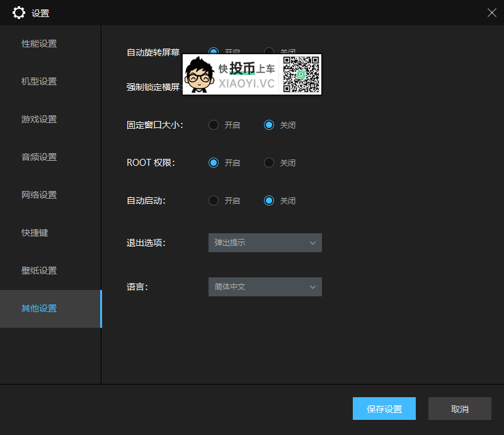Click the 保存设置 button
504x435 pixels.
(x=384, y=409)
